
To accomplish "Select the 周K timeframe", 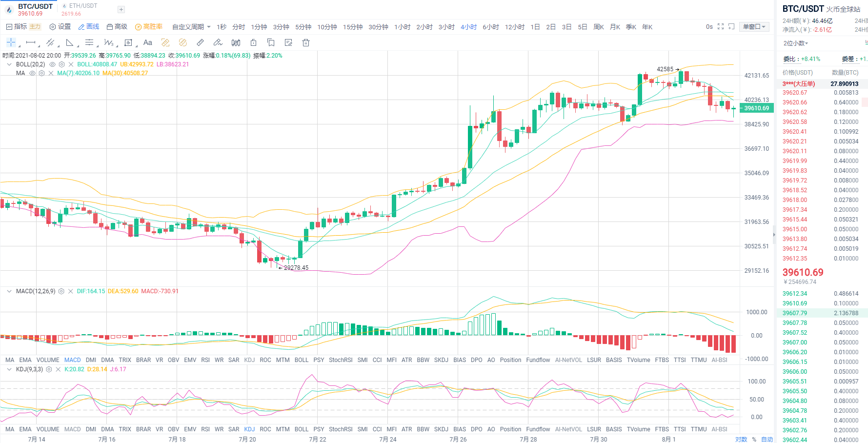I will (598, 27).
